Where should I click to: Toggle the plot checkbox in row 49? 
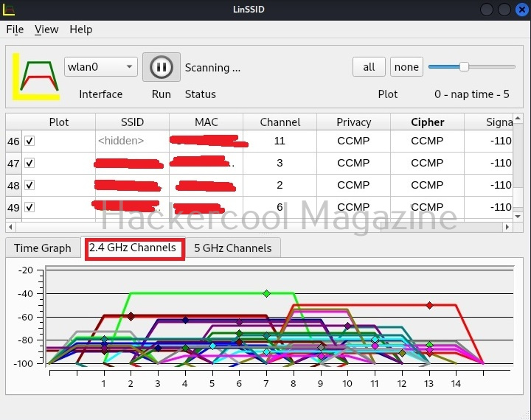29,207
